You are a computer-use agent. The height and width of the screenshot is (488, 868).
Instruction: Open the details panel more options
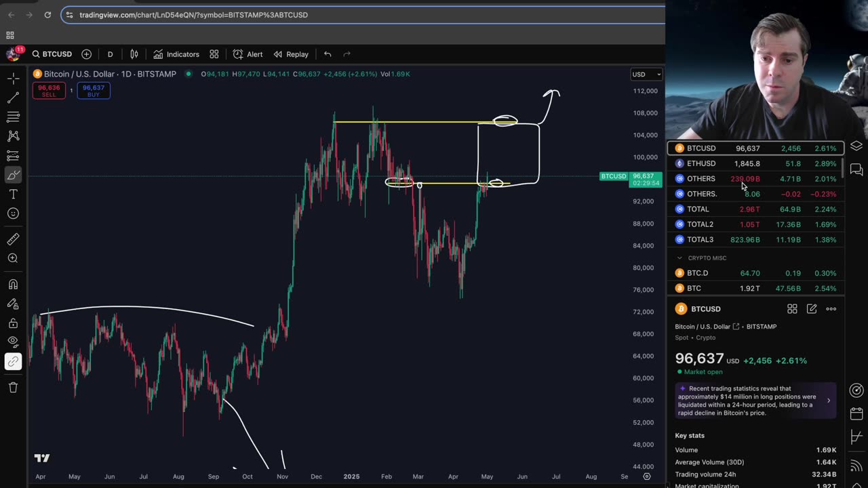[x=831, y=309]
